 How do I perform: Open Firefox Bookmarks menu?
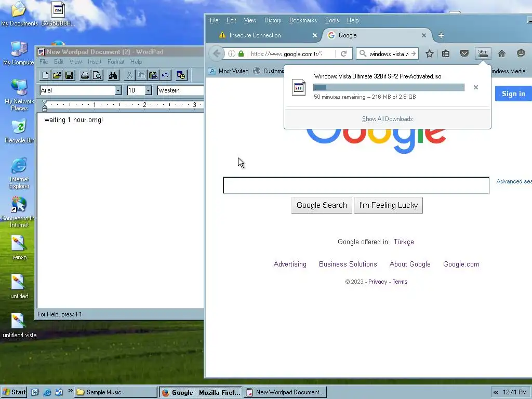(303, 20)
